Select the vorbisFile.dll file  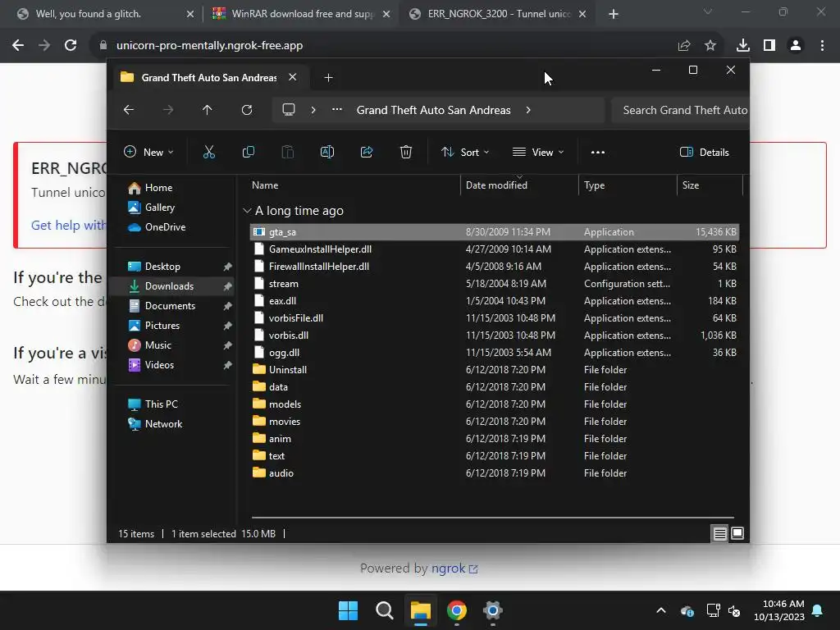click(x=495, y=318)
